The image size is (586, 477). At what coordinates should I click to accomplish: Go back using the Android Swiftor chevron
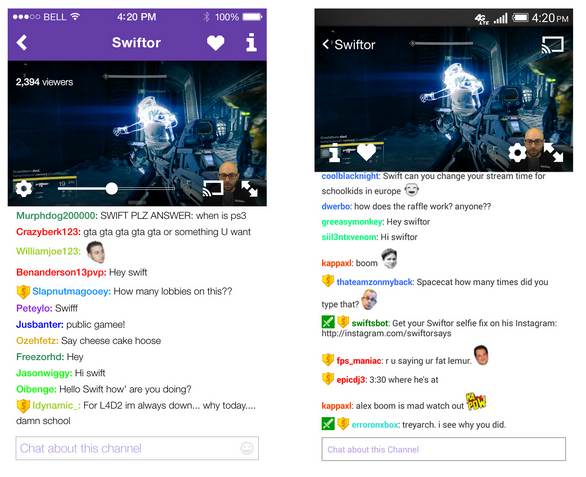pyautogui.click(x=326, y=44)
